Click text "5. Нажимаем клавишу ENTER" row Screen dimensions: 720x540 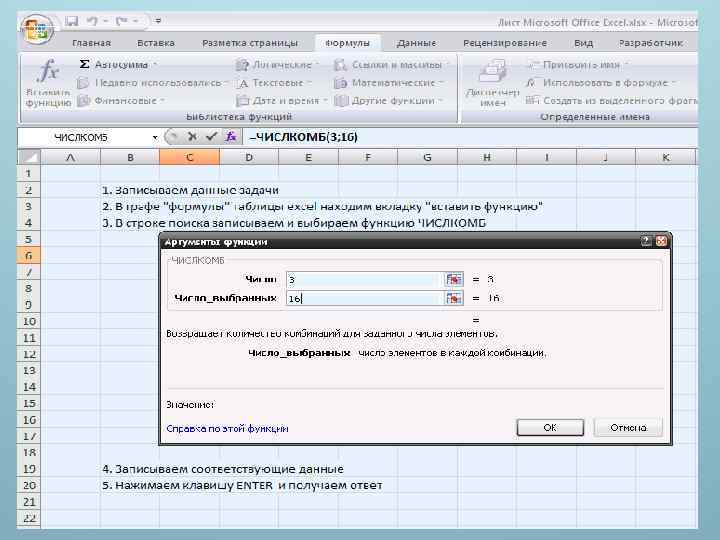pos(242,485)
